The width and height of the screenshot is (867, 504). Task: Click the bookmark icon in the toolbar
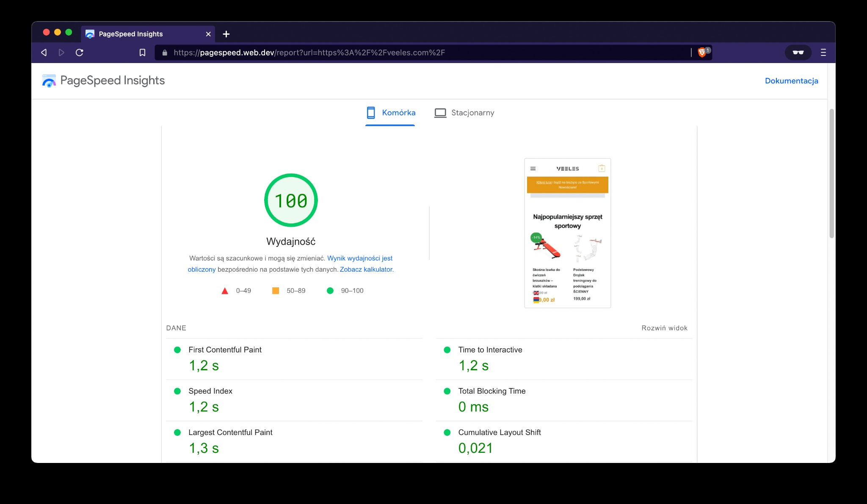tap(142, 52)
